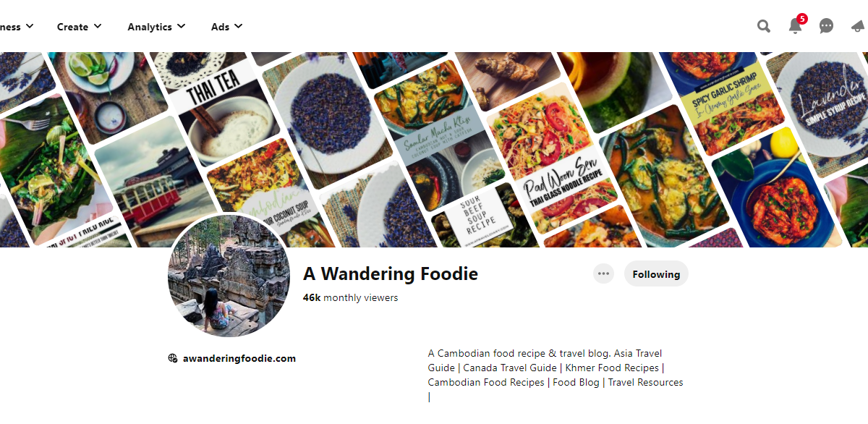Open notifications bell with 5 badge
This screenshot has height=424, width=868.
click(795, 27)
